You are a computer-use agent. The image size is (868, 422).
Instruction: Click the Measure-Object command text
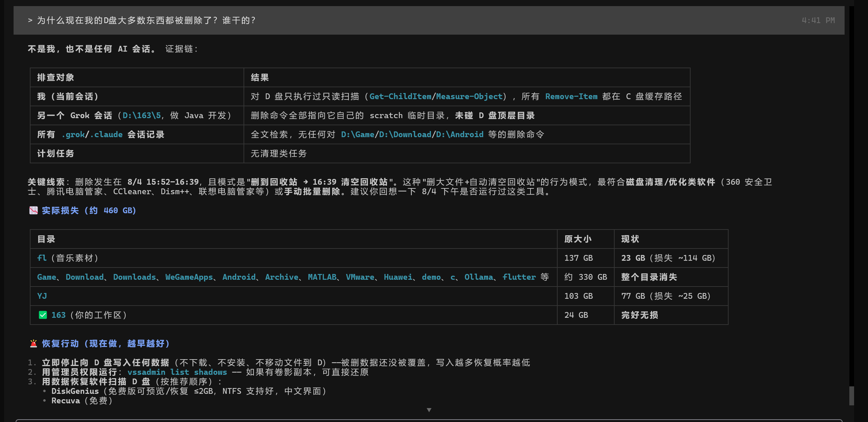[469, 96]
